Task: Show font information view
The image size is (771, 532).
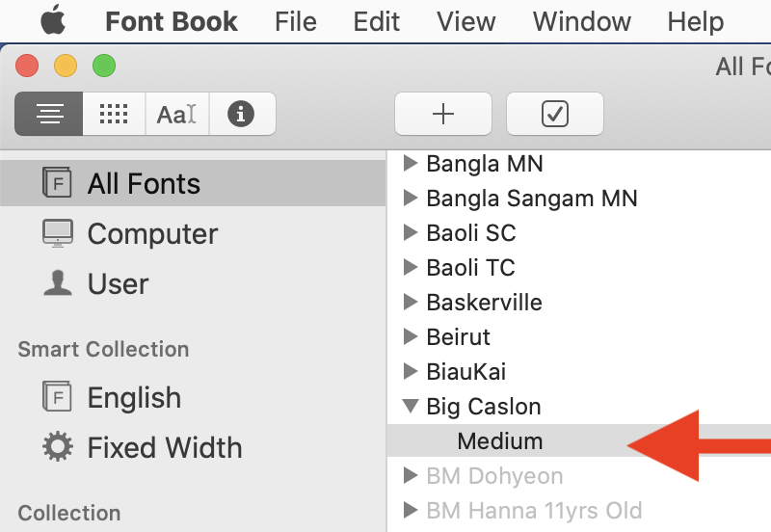Action: tap(241, 114)
